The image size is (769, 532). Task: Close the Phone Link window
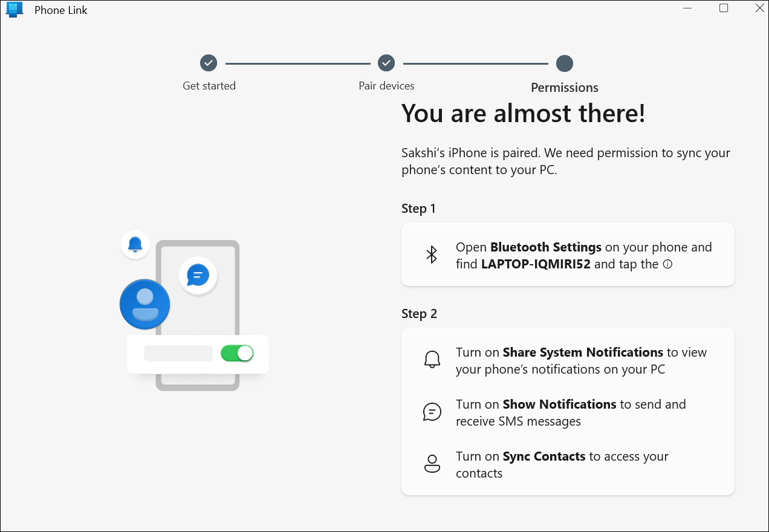(759, 8)
